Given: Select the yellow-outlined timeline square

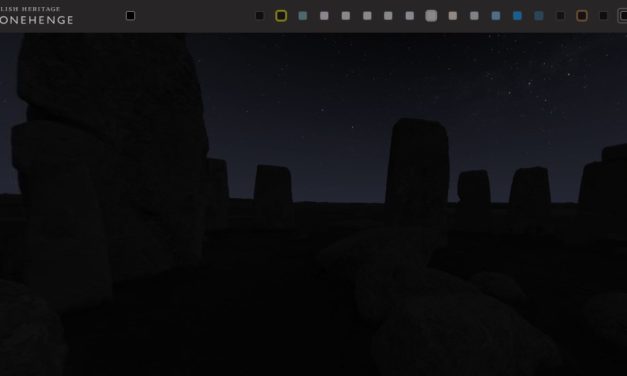Looking at the screenshot, I should 281,16.
